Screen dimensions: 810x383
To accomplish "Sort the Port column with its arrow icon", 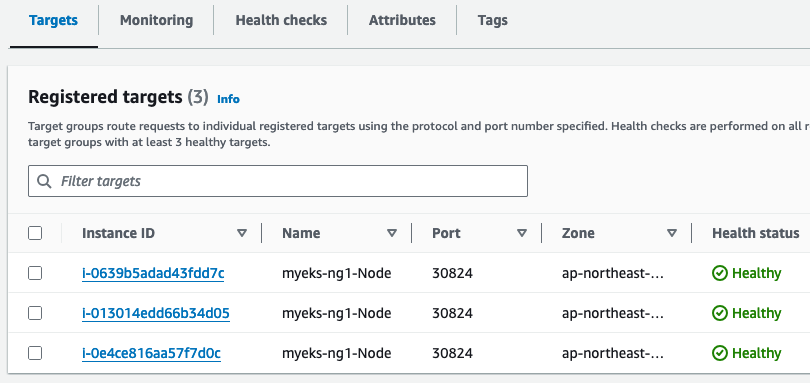I will pyautogui.click(x=522, y=234).
